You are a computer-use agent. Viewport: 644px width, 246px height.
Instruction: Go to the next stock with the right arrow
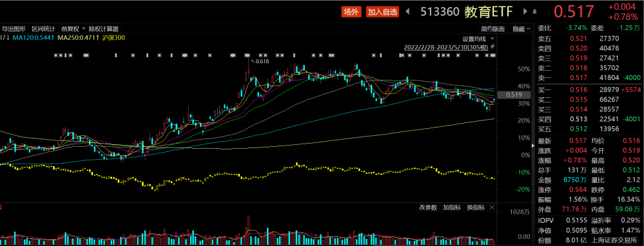tap(525, 12)
